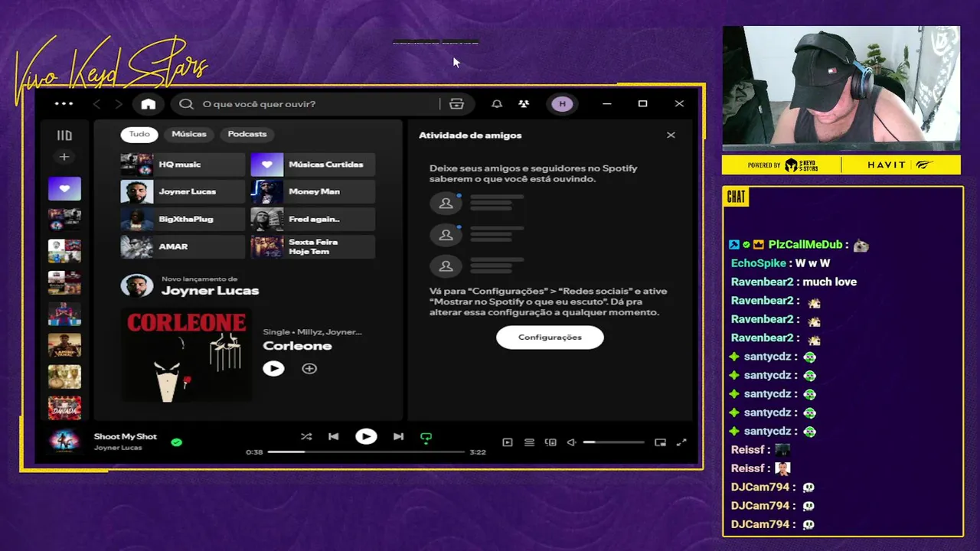
Task: Enter full screen with the expand icon
Action: coord(681,442)
